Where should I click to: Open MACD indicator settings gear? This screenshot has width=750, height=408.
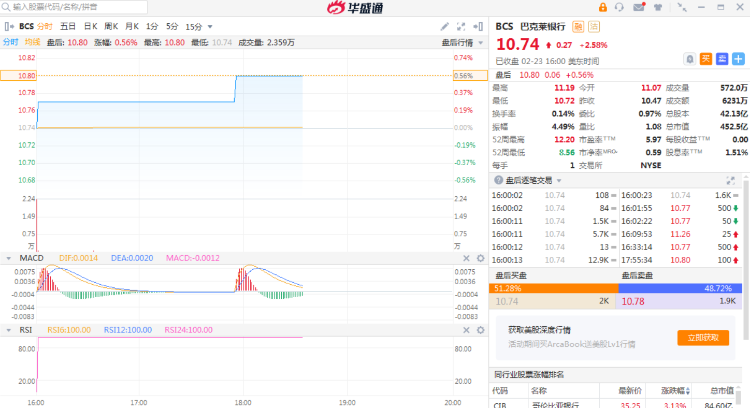click(x=481, y=258)
